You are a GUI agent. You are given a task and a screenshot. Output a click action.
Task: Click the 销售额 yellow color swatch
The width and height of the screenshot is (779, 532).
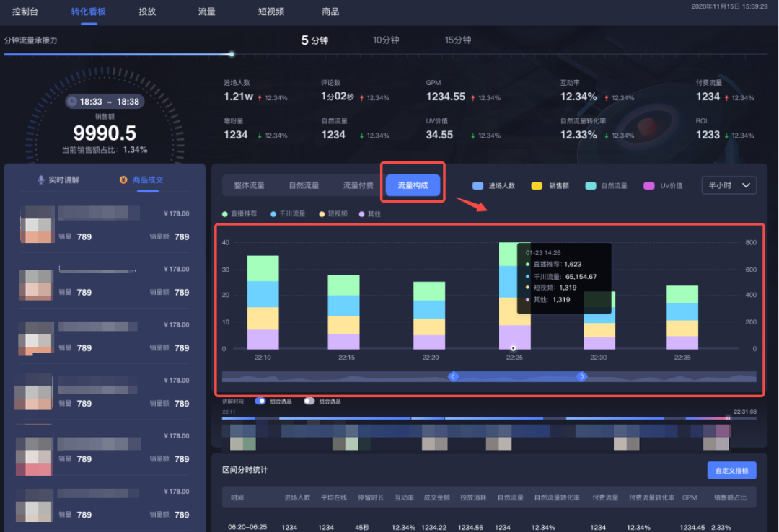(x=537, y=185)
